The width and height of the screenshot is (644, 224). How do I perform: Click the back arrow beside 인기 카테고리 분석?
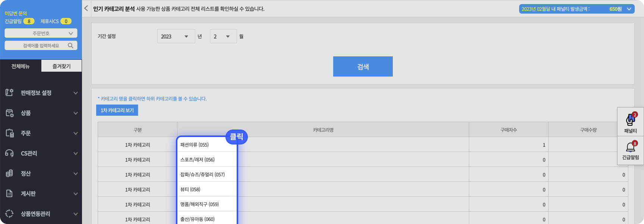(86, 8)
